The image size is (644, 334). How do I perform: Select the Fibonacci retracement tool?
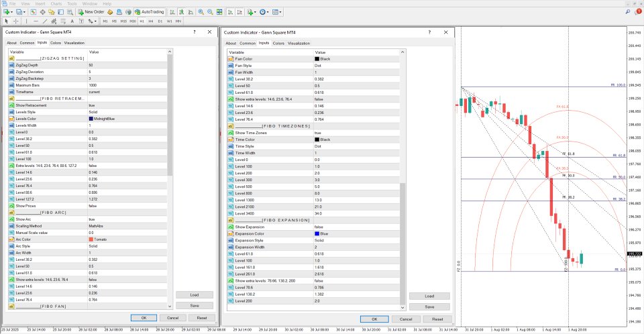[63, 21]
